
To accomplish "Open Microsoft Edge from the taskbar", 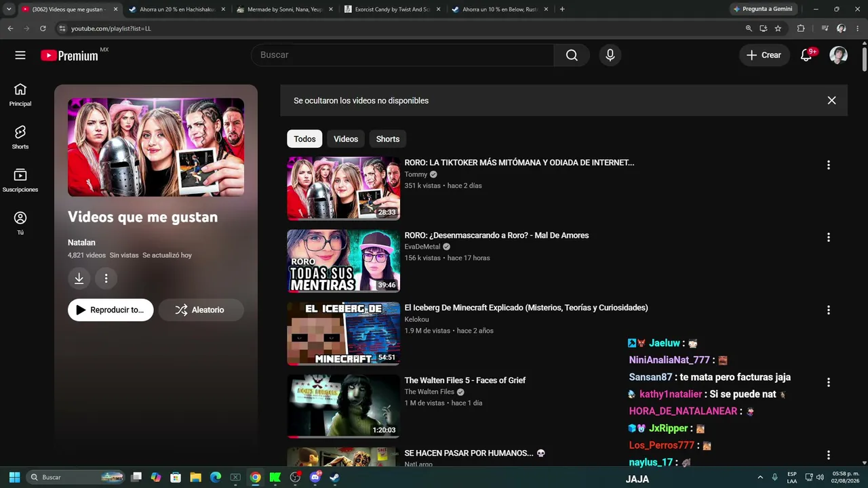I will (215, 477).
